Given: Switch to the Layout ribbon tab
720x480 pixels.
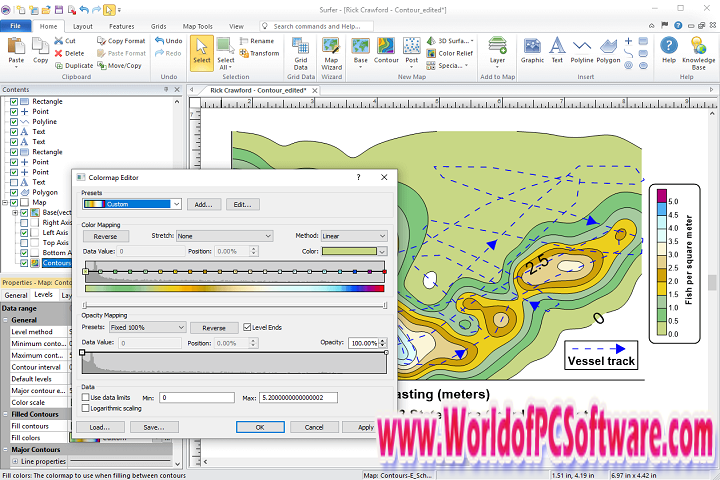Looking at the screenshot, I should click(83, 27).
